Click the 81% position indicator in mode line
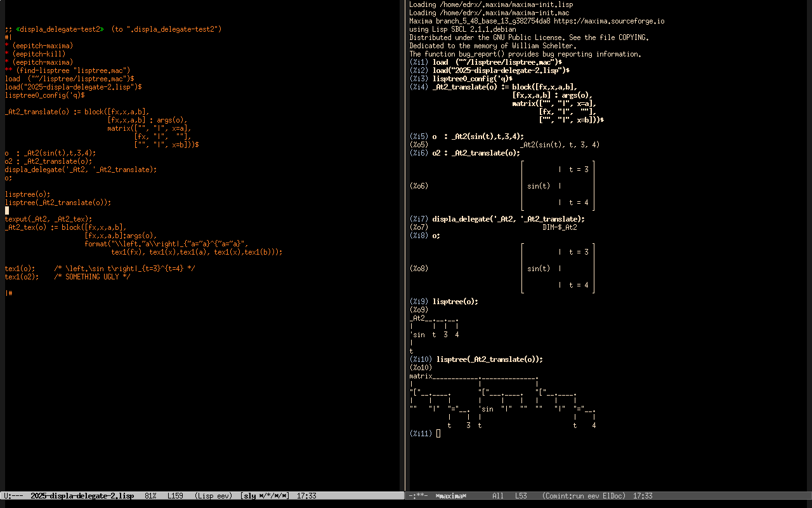 150,496
